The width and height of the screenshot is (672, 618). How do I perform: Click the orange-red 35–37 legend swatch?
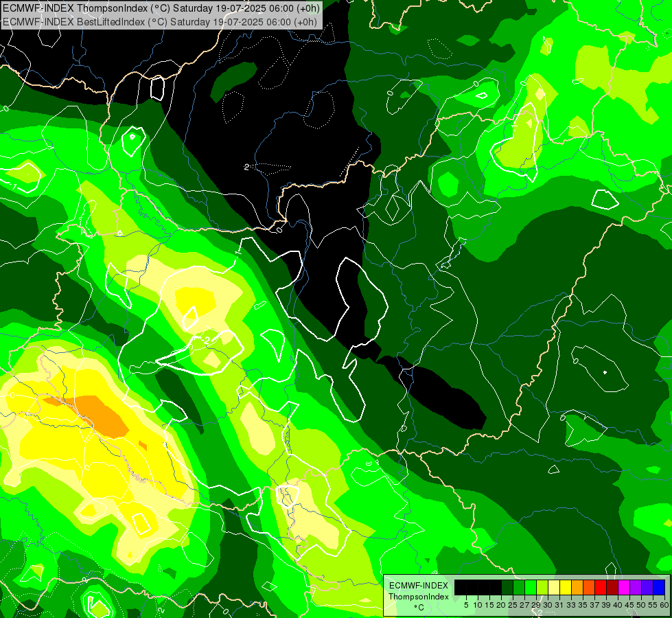pyautogui.click(x=589, y=587)
